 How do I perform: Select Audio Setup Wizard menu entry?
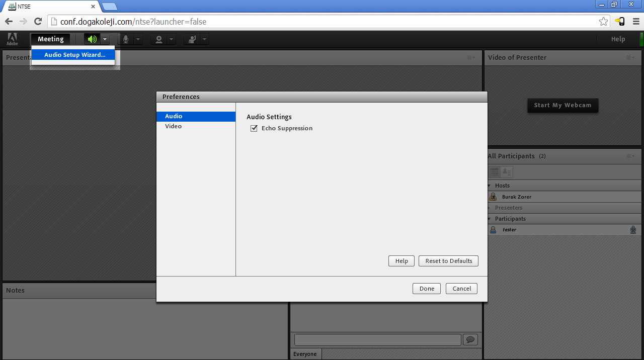click(74, 55)
